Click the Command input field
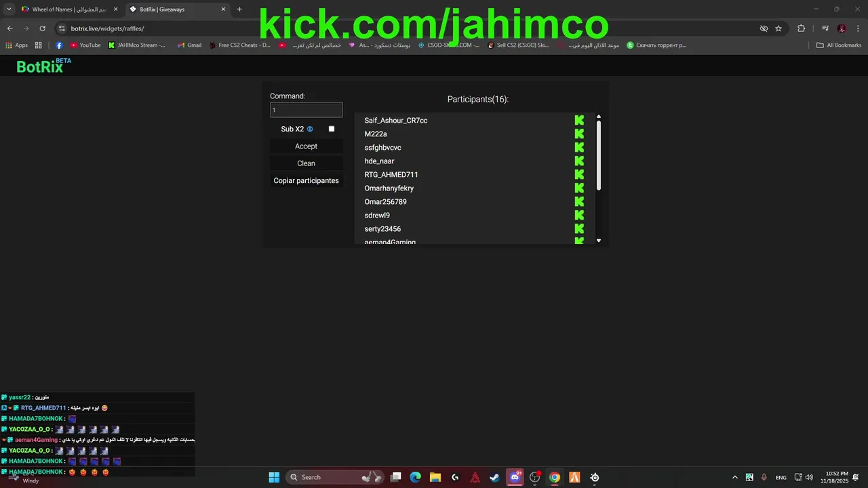The height and width of the screenshot is (488, 868). coord(306,110)
